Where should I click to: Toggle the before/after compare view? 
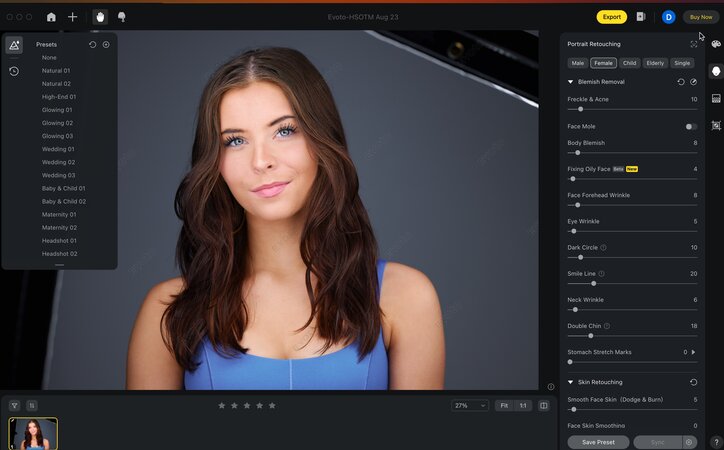pos(544,406)
